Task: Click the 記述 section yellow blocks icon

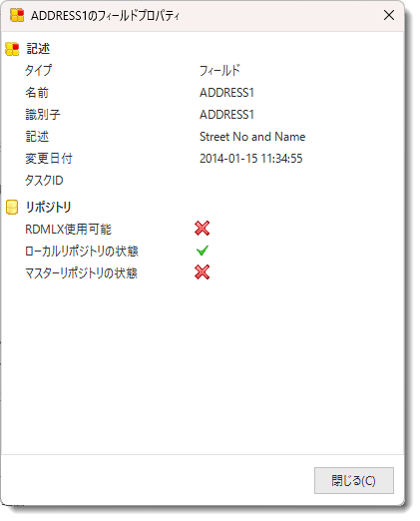Action: click(12, 49)
